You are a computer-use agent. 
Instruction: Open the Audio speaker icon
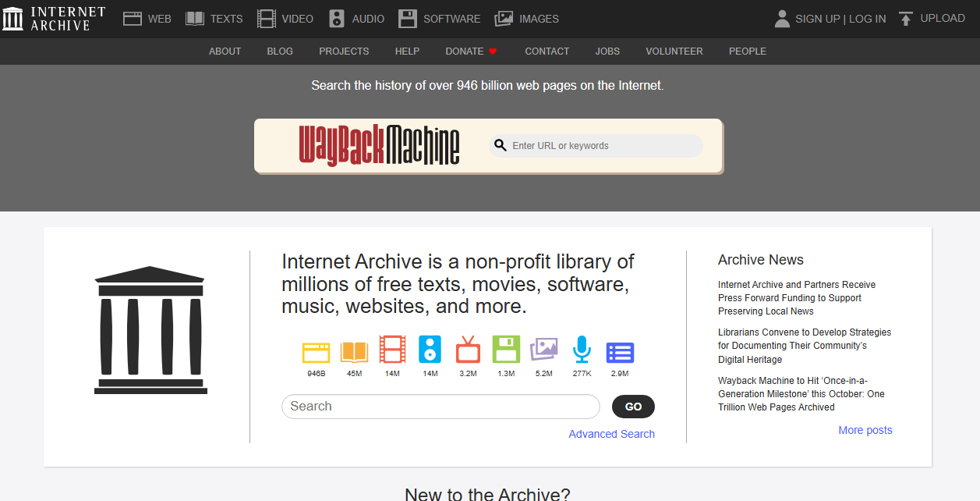(x=337, y=19)
